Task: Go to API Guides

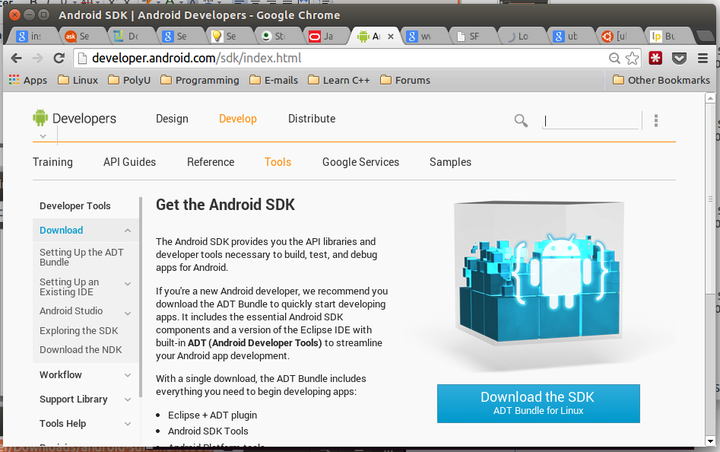Action: click(129, 162)
